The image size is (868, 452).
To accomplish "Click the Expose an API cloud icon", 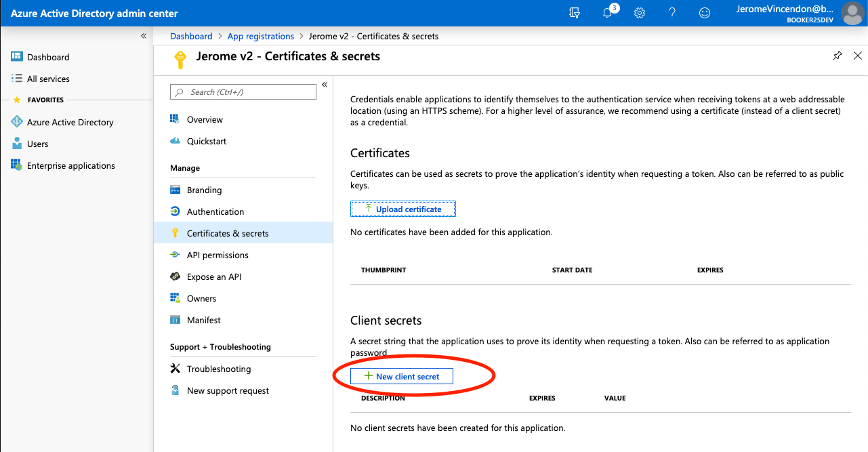I will 177,276.
